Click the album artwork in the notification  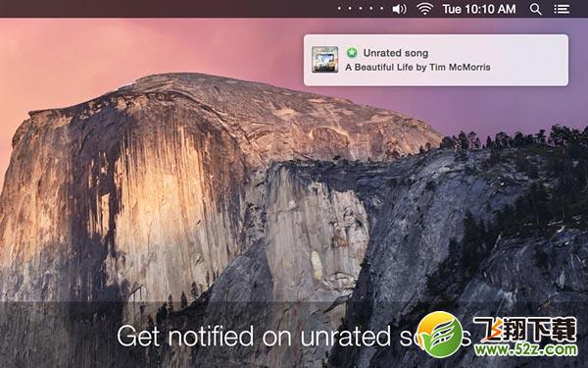pos(325,60)
